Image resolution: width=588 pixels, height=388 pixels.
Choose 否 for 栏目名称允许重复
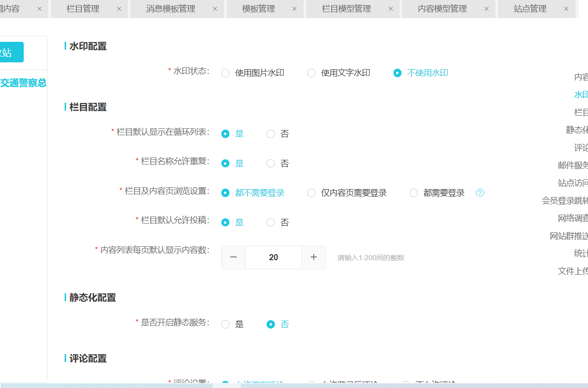(x=271, y=164)
